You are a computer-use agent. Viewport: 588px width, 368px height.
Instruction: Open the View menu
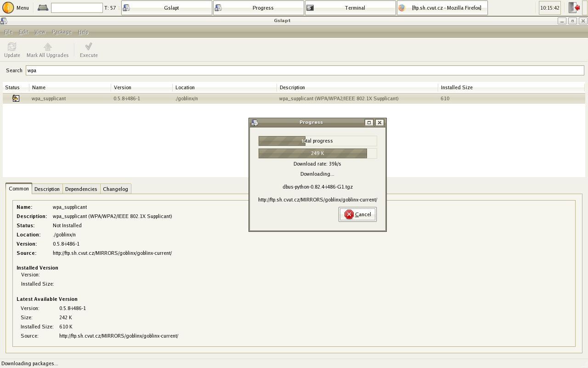click(40, 32)
